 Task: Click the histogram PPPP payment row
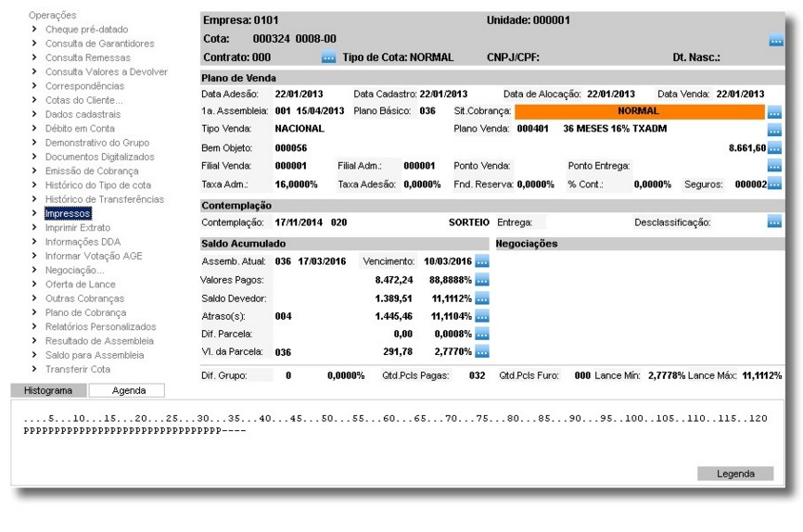point(134,431)
